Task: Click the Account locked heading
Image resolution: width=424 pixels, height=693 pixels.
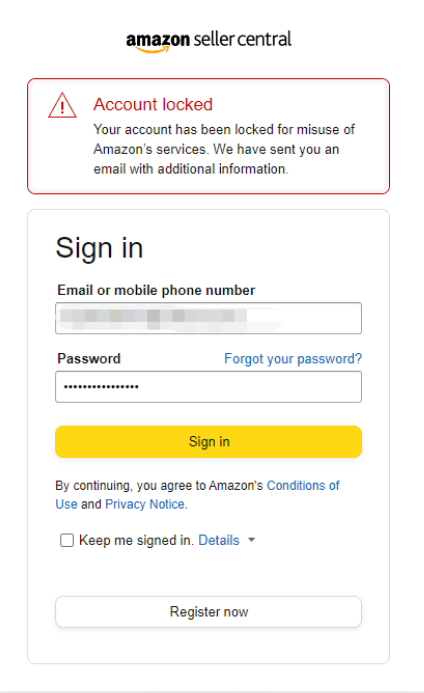Action: click(x=153, y=104)
